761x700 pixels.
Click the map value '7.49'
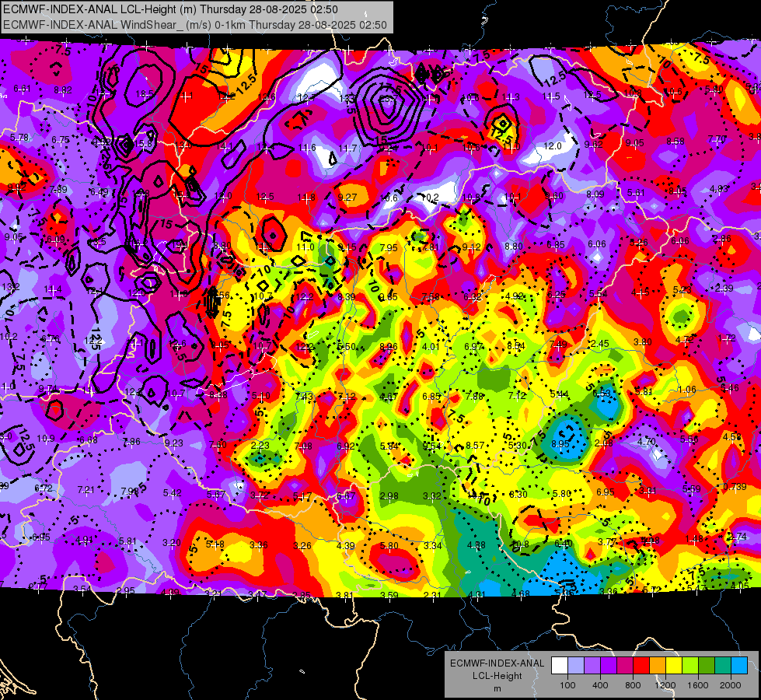[558, 344]
